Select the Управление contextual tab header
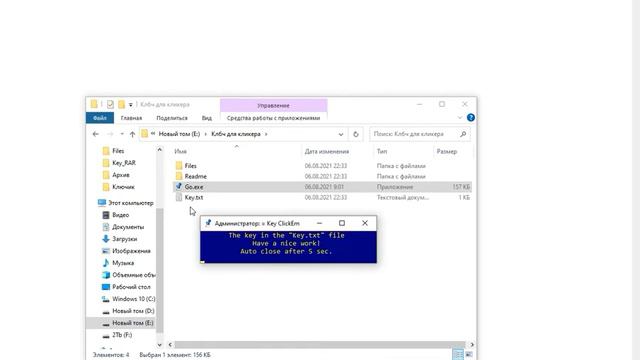The image size is (640, 360). (273, 105)
